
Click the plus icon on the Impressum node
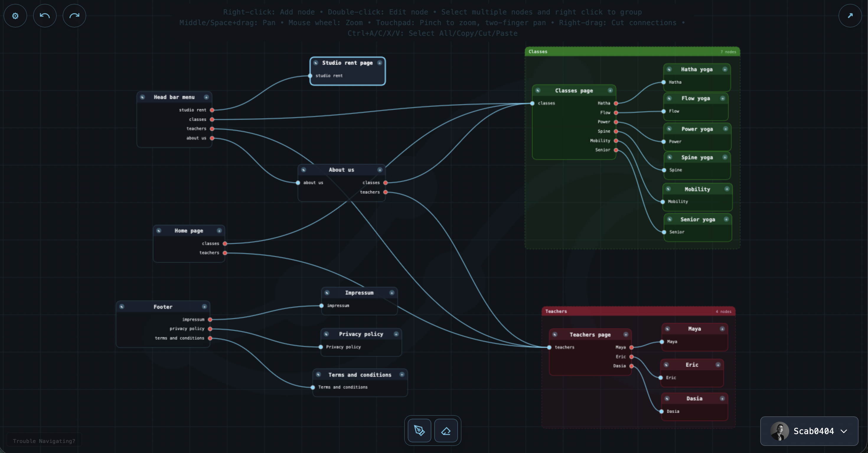391,293
